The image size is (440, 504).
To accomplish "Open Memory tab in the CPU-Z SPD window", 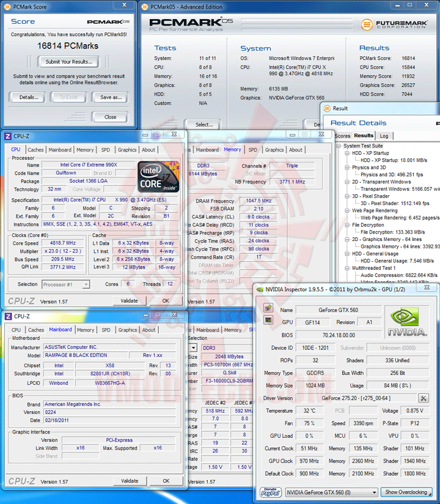I will 232,330.
